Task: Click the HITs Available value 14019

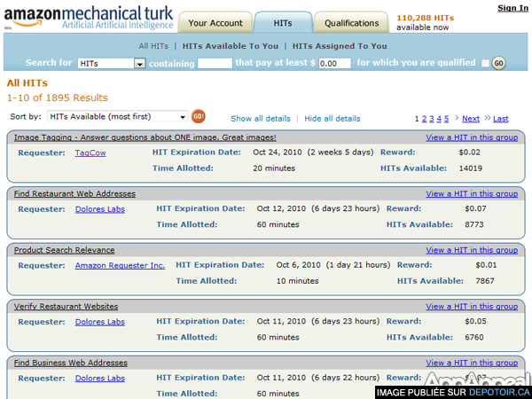Action: click(x=470, y=168)
